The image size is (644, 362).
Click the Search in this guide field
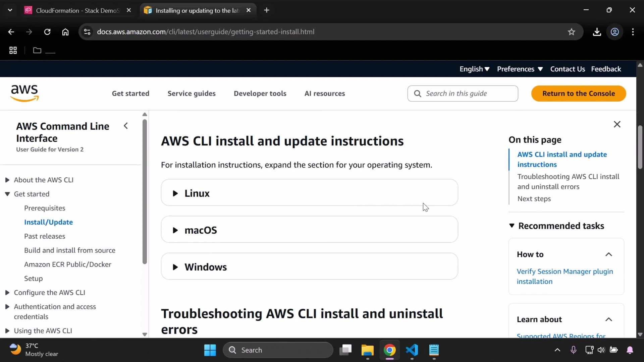463,94
